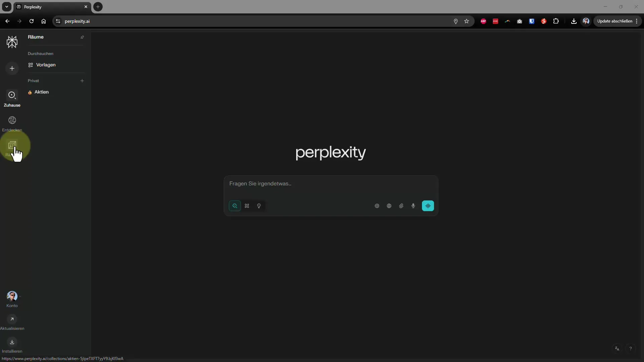Click the Privat section label
The image size is (644, 362).
(x=33, y=81)
